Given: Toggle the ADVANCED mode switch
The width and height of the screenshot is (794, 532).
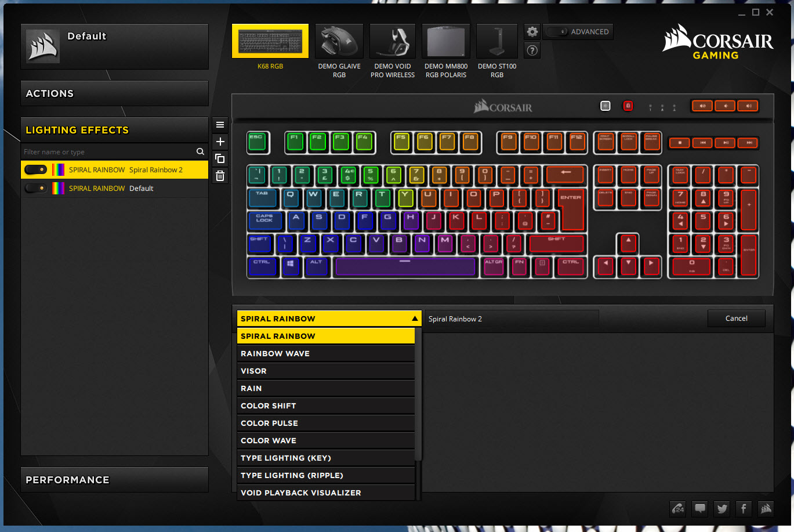Looking at the screenshot, I should [x=556, y=31].
